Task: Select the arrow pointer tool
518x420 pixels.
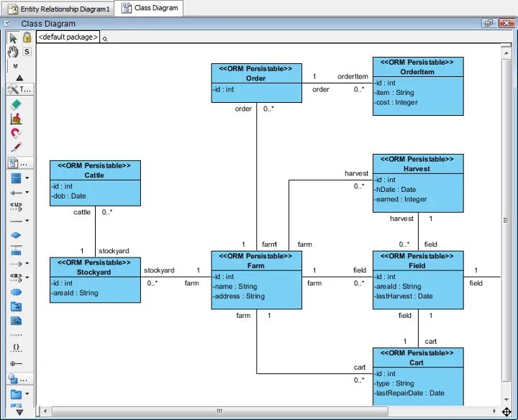Action: point(13,38)
